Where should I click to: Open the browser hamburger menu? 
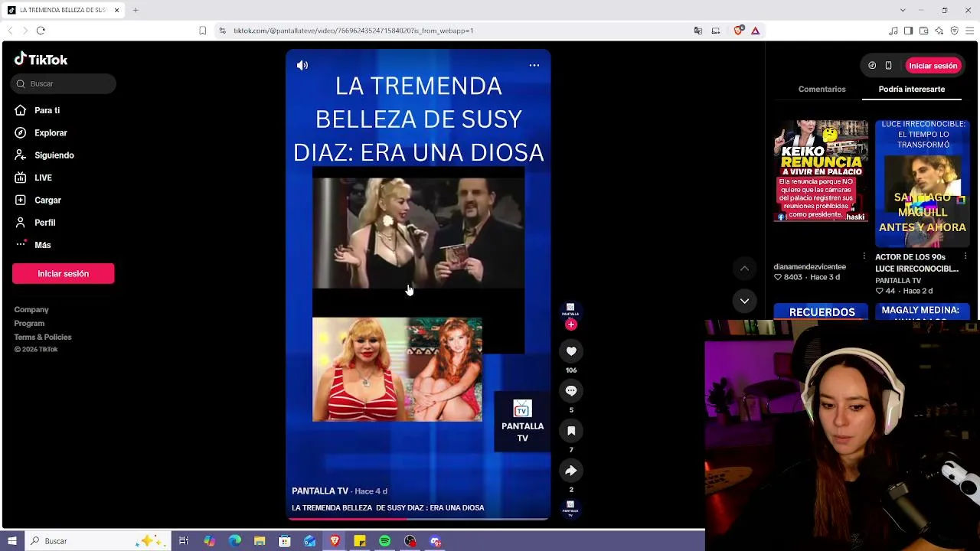pyautogui.click(x=970, y=31)
